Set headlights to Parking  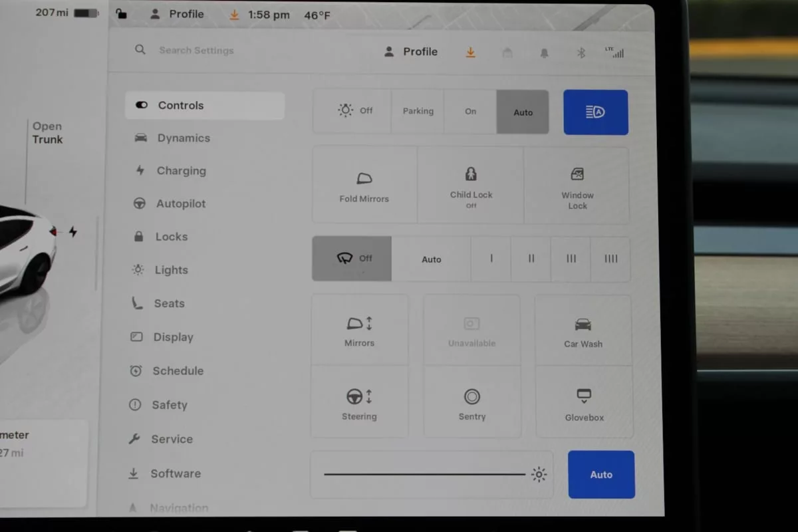[418, 112]
